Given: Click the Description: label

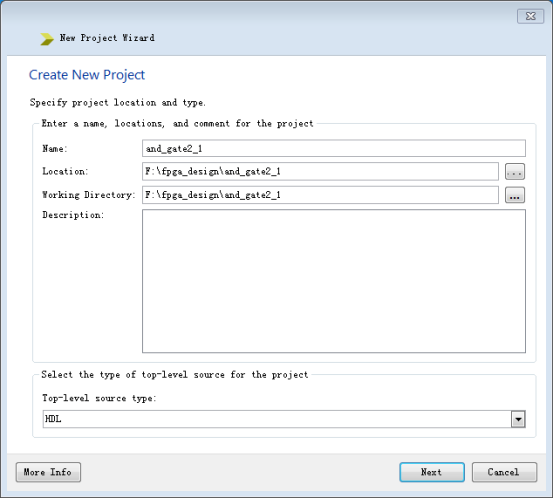Looking at the screenshot, I should 73,215.
